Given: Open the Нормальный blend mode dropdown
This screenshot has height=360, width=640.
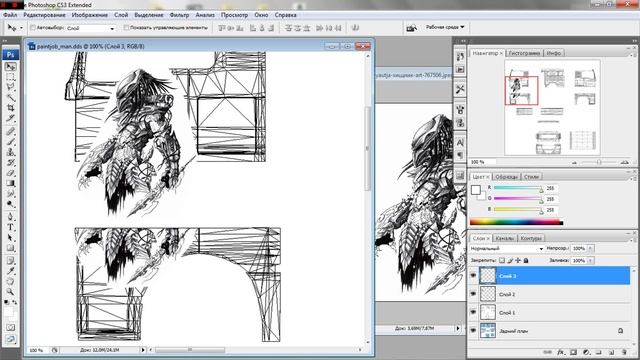Looking at the screenshot, I should [507, 248].
